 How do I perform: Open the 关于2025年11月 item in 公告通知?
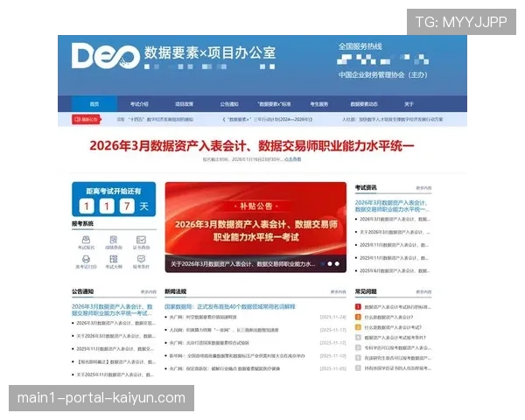(x=115, y=374)
